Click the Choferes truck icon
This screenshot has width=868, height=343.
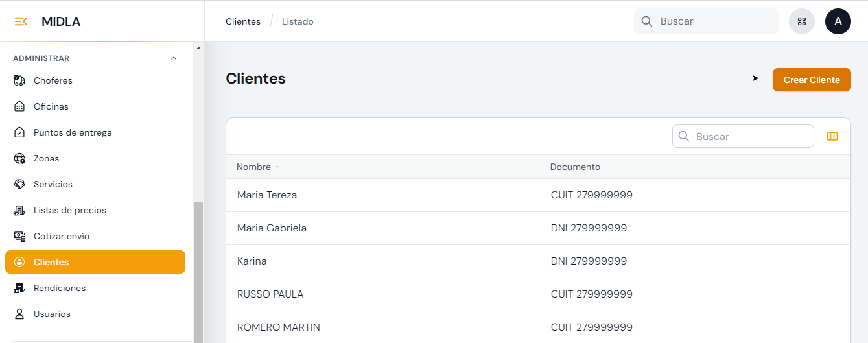tap(19, 80)
